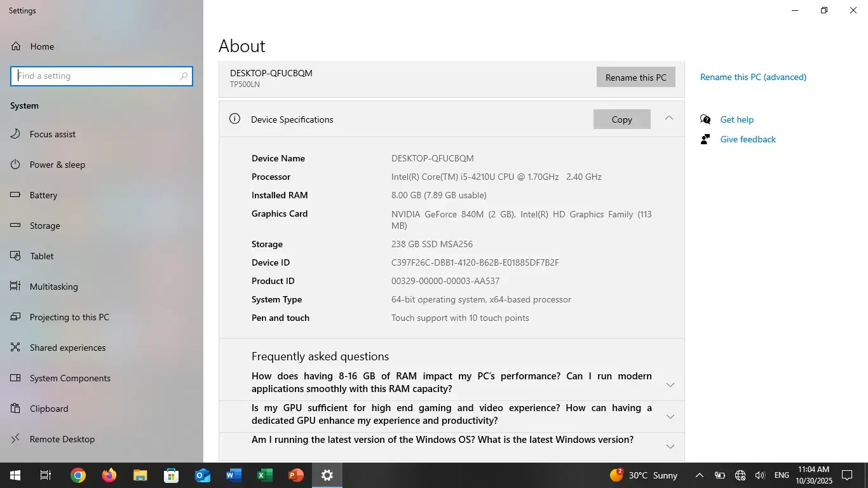Expand the latest Windows version FAQ
868x488 pixels.
670,447
